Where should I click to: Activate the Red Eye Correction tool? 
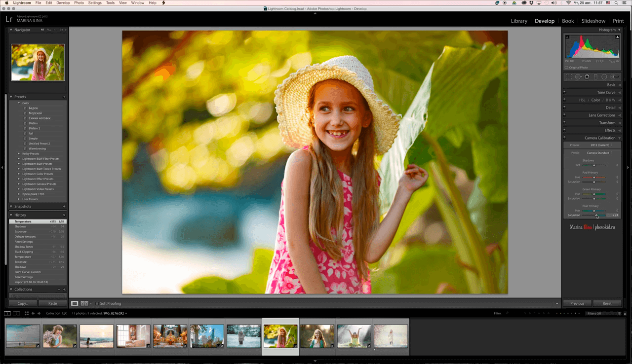tap(587, 77)
